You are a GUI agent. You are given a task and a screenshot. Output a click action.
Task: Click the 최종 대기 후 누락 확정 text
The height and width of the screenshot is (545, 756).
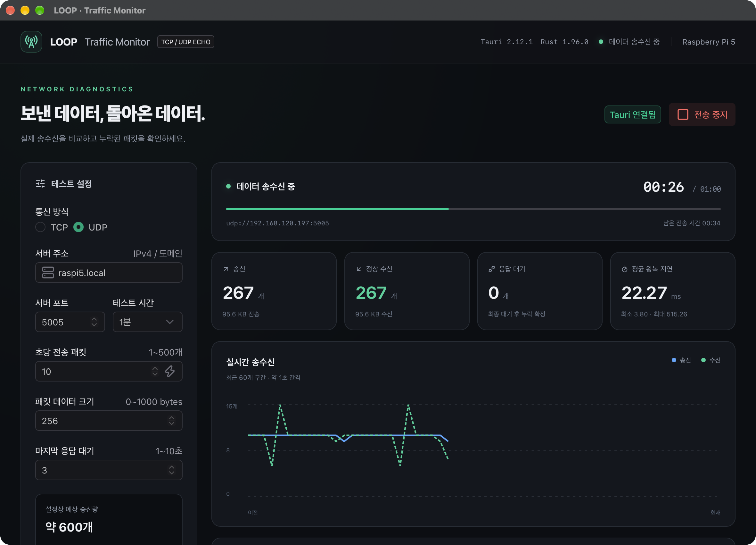517,314
